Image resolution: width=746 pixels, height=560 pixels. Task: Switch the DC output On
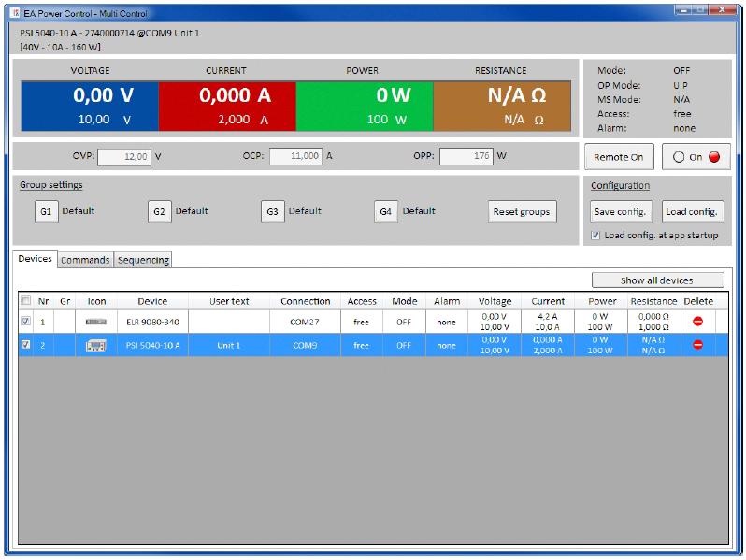(x=694, y=157)
